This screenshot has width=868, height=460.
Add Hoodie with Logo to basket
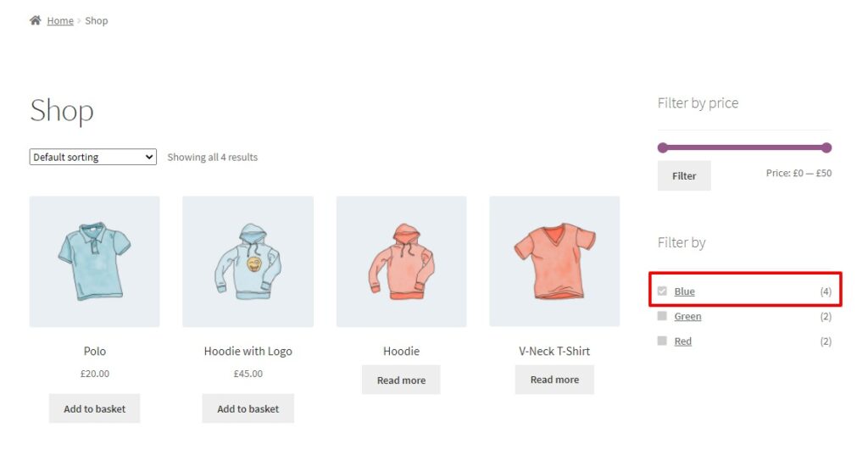coord(248,408)
